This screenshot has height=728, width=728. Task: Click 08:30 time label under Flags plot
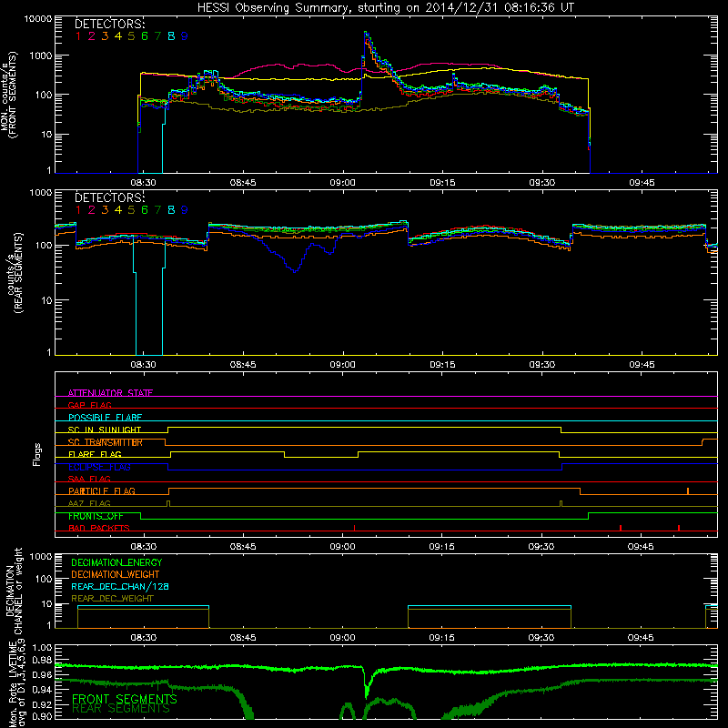pos(143,547)
